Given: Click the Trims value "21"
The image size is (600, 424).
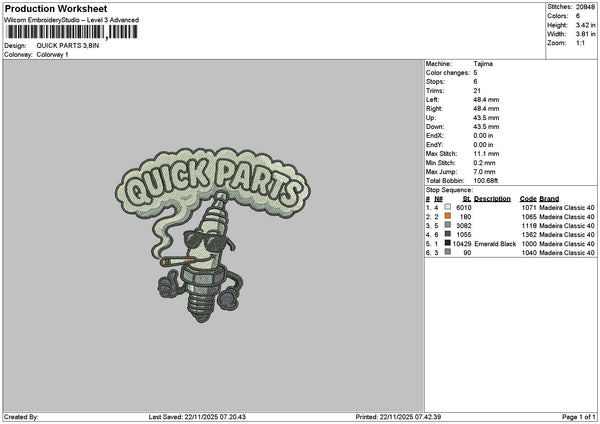Looking at the screenshot, I should tap(477, 91).
